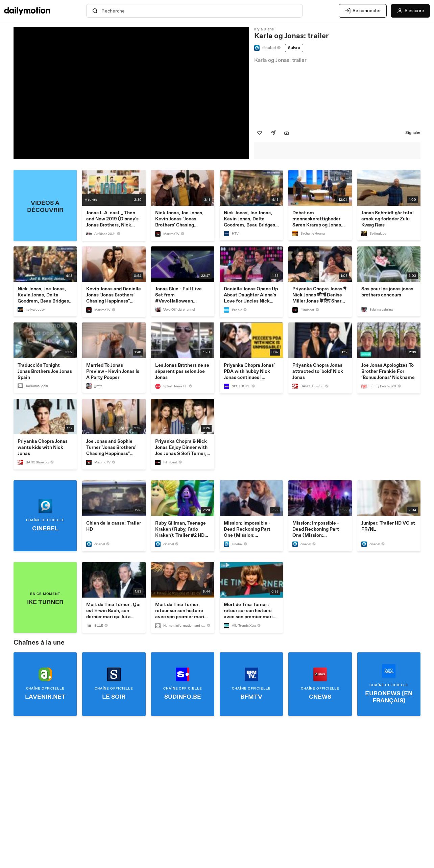Open Priyanka Chopra Jonas wants kids title
Viewport: 434px width, 868px height.
click(43, 447)
